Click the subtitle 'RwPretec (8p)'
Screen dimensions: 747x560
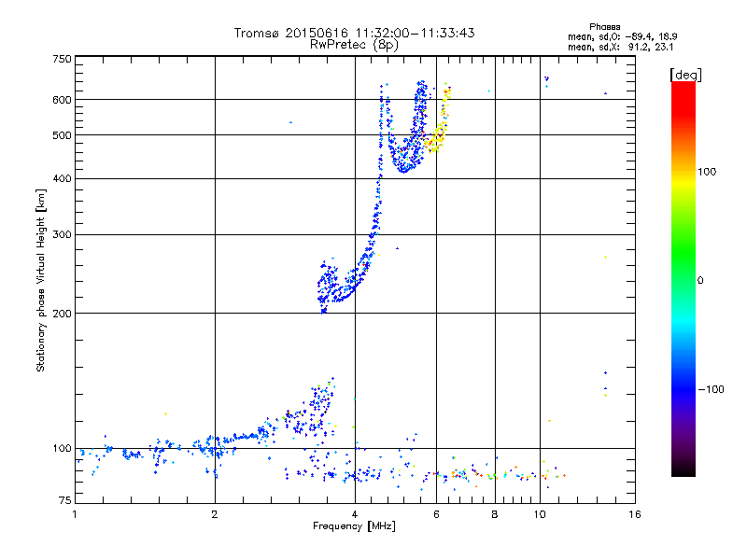pos(354,45)
